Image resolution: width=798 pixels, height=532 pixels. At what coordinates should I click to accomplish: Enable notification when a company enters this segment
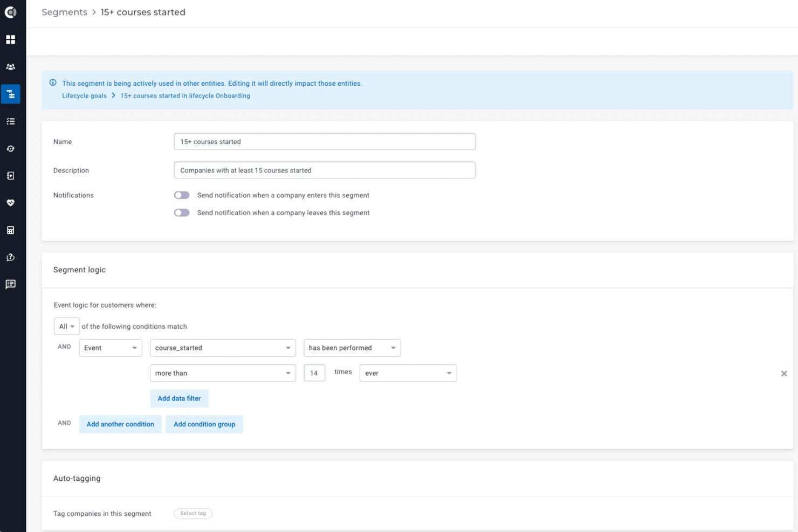pos(182,195)
